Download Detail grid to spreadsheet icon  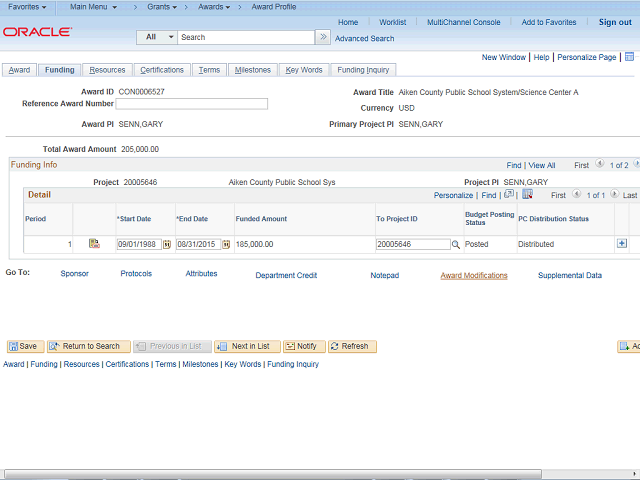click(x=527, y=194)
